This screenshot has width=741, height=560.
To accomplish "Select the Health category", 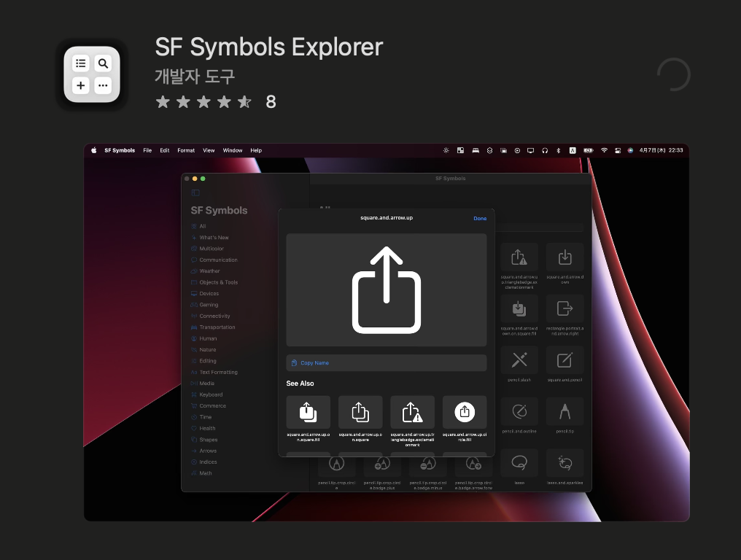I will (x=203, y=428).
